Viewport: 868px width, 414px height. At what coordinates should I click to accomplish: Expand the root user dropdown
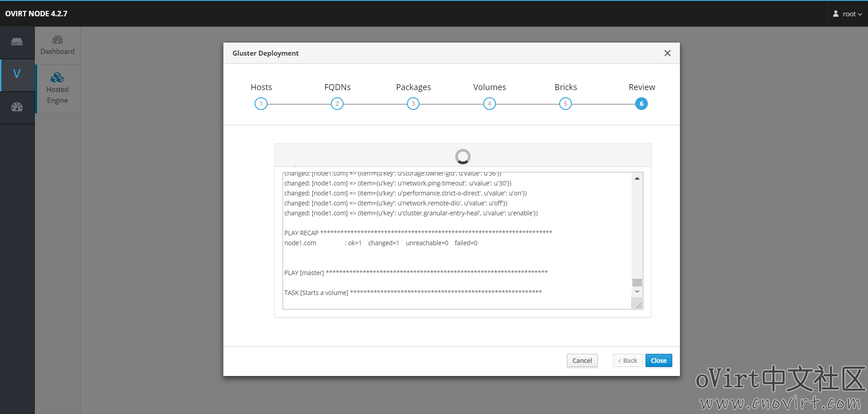tap(848, 14)
